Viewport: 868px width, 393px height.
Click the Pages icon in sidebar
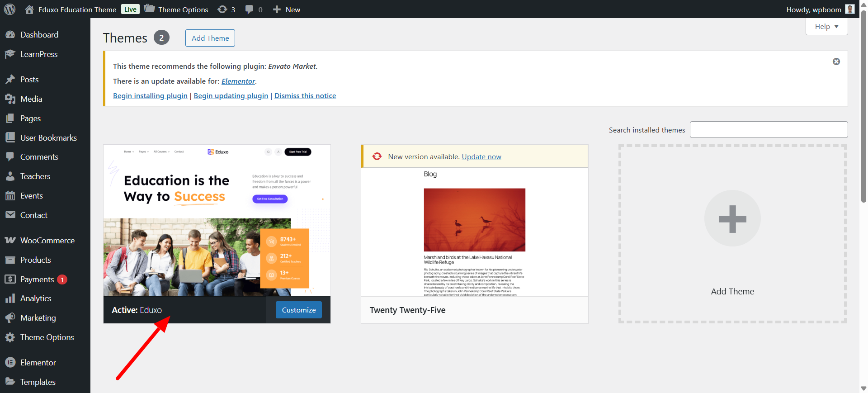coord(10,118)
